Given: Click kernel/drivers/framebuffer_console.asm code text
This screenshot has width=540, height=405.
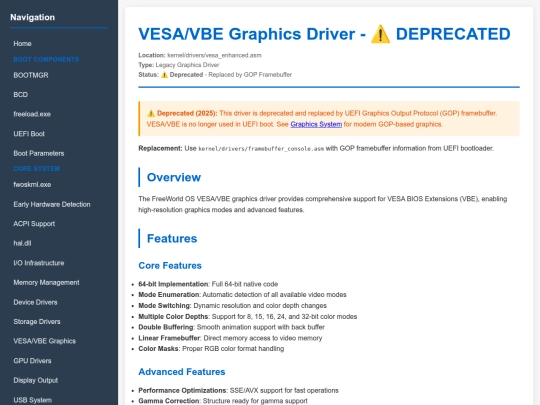Looking at the screenshot, I should [261, 149].
